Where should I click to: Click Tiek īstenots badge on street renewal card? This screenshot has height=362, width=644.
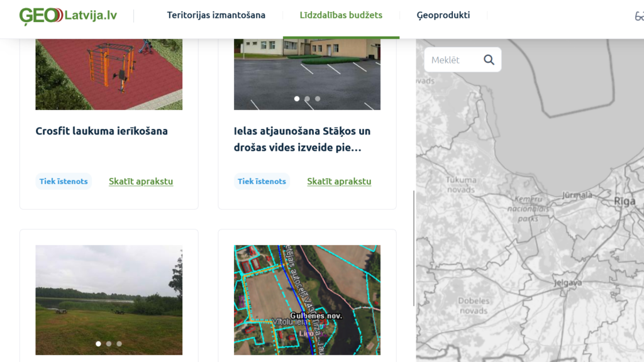[x=261, y=181]
